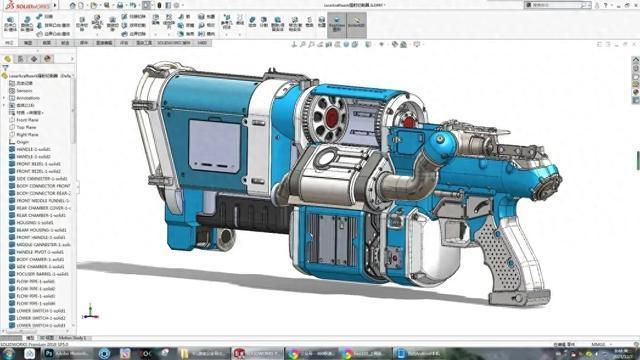Switch to the PropertyManager tab icon
640x360 pixels.
coord(21,59)
